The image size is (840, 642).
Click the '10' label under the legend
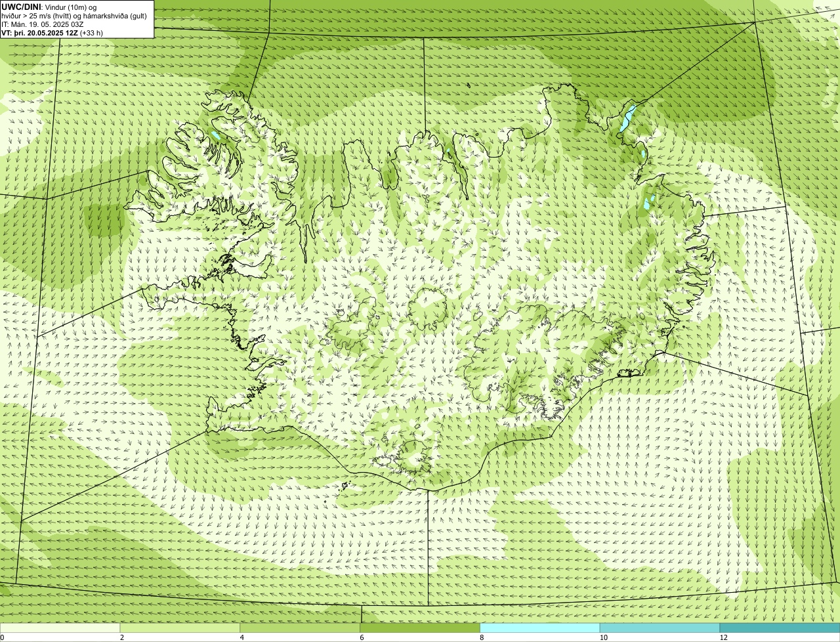(x=603, y=637)
